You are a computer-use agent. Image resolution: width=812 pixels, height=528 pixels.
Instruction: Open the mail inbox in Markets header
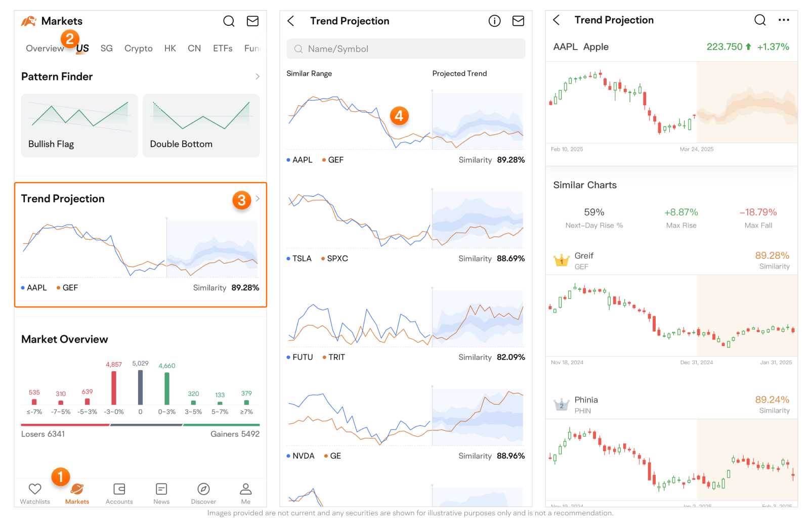[x=252, y=21]
